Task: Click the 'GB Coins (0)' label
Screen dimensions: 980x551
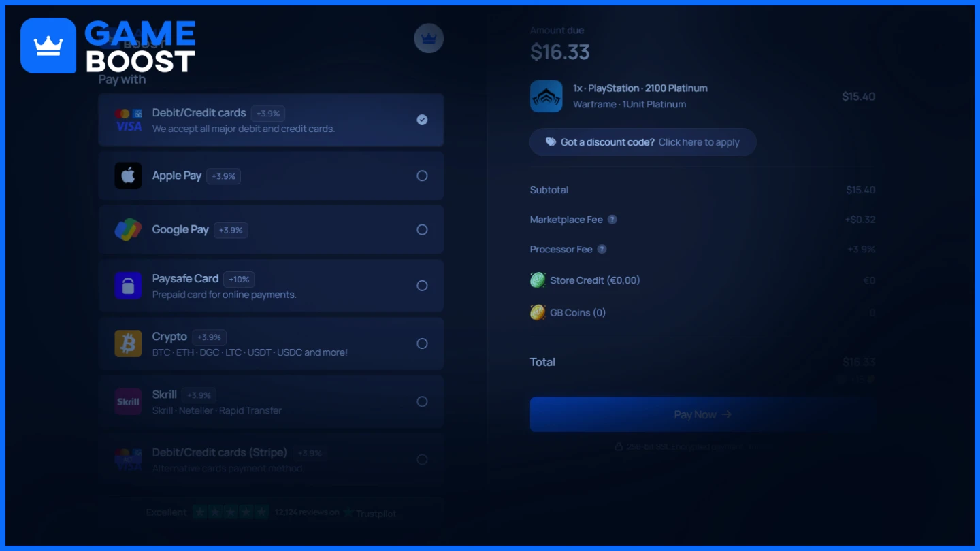Action: click(x=578, y=313)
